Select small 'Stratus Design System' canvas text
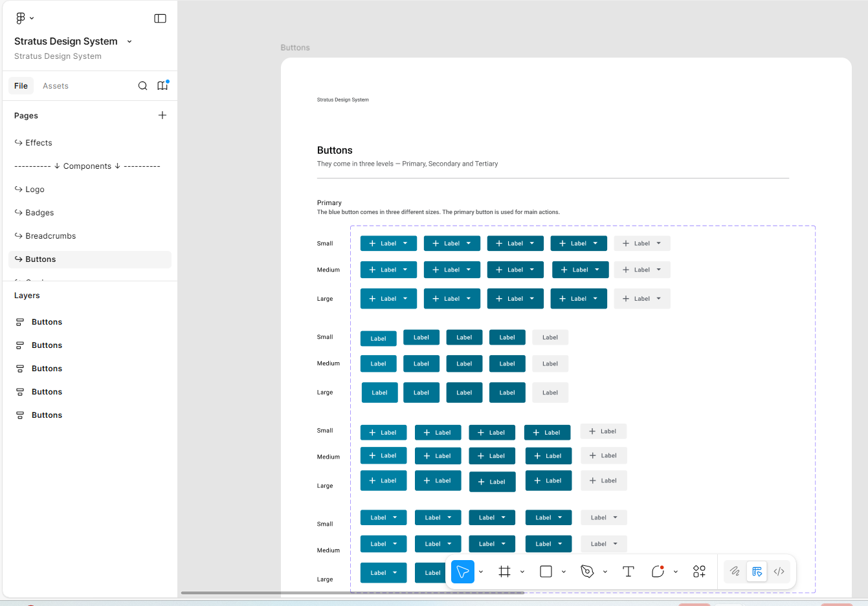 tap(343, 100)
